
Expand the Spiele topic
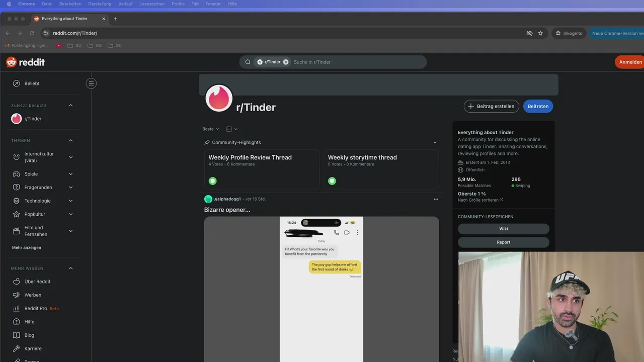coord(70,174)
